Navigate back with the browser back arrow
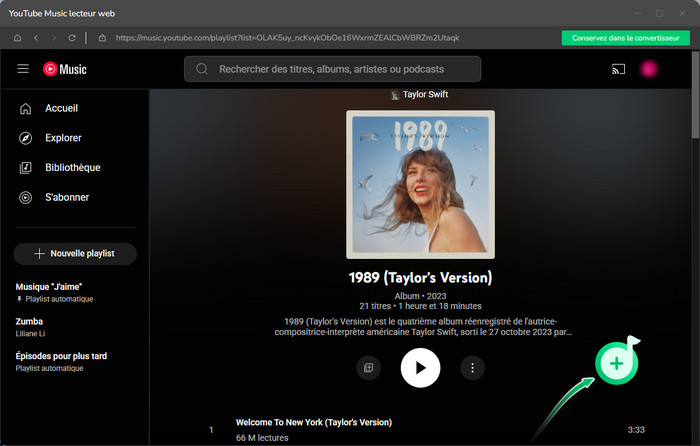The image size is (700, 446). [x=36, y=38]
